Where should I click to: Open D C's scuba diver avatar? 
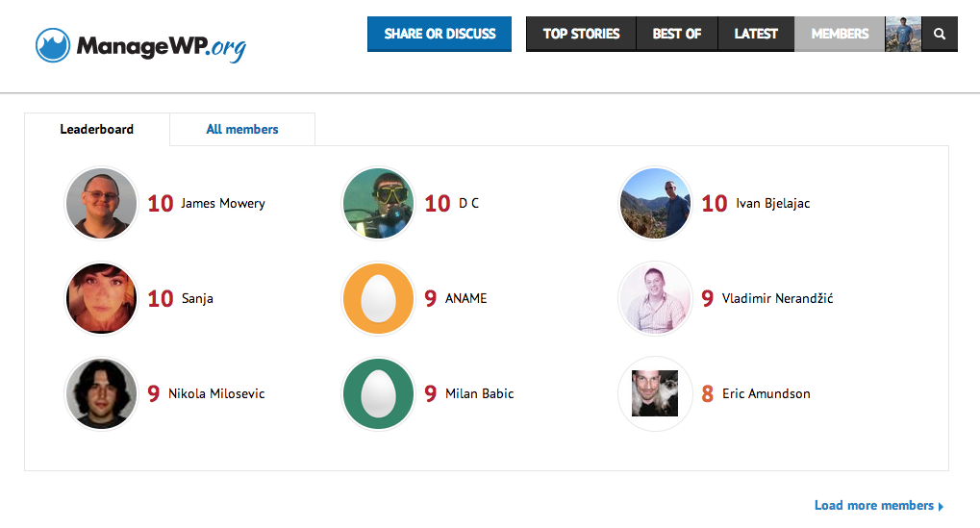coord(378,203)
